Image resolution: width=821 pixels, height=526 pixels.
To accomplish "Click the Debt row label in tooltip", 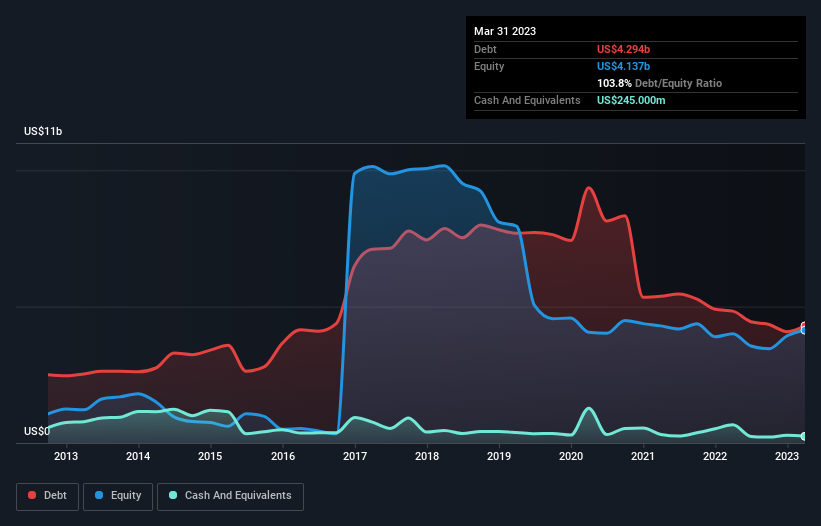I will (x=485, y=49).
